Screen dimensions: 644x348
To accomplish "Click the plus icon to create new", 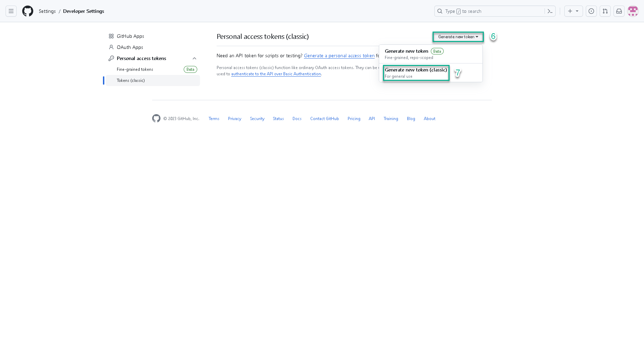I will pyautogui.click(x=569, y=11).
